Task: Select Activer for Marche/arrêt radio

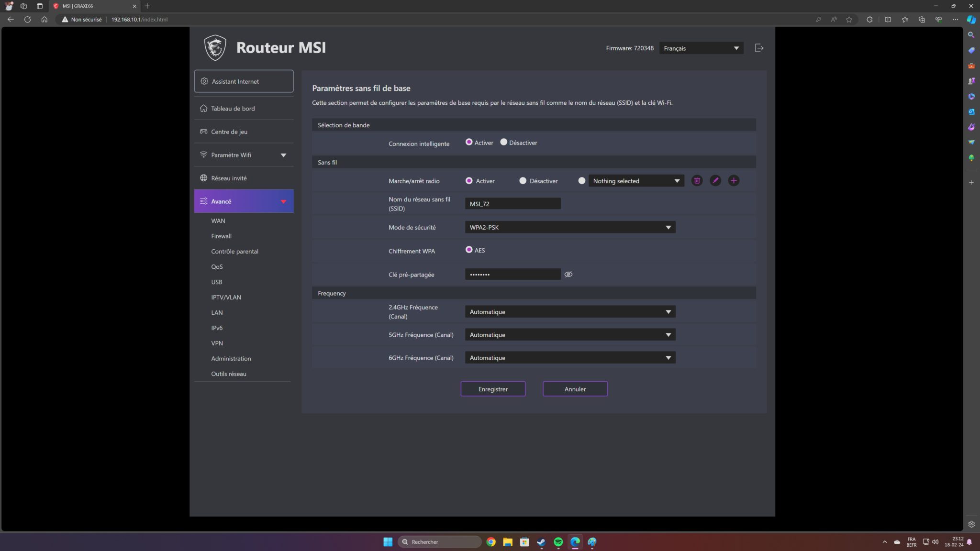Action: 469,180
